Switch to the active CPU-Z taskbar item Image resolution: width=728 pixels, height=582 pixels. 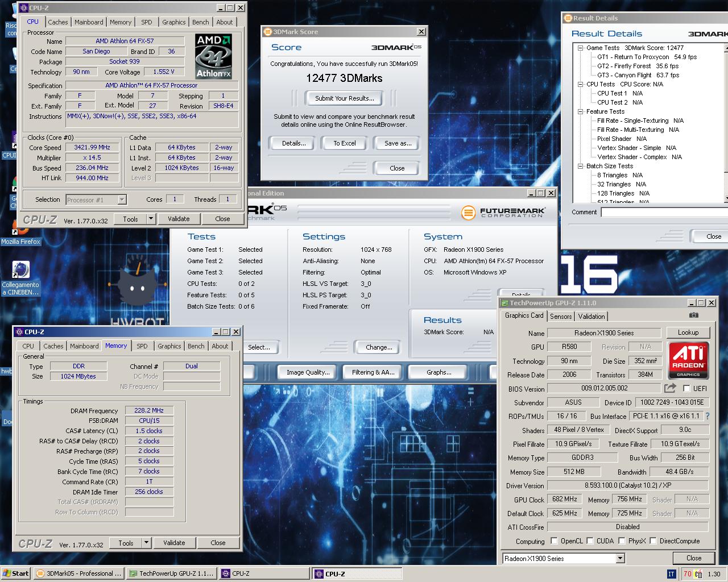point(357,573)
